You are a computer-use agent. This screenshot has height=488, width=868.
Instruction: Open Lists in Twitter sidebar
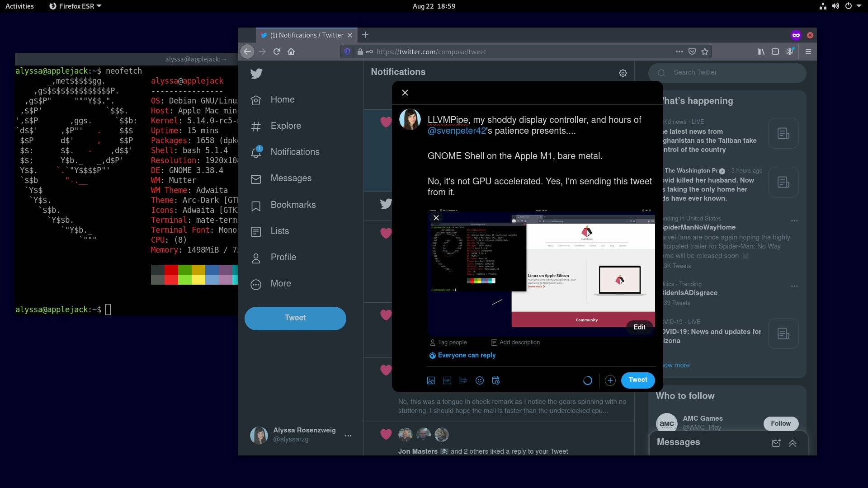[279, 230]
